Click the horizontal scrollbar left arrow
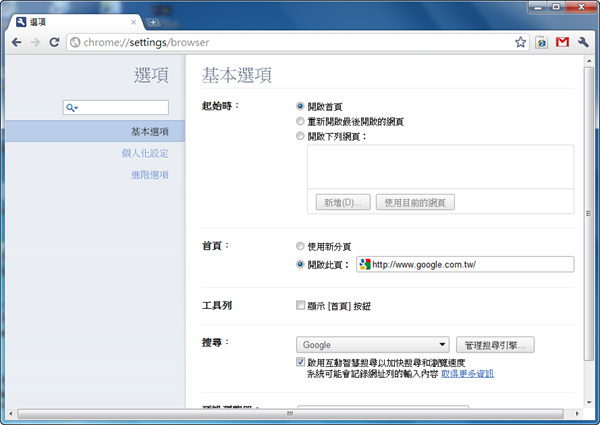This screenshot has height=425, width=600. [10, 414]
